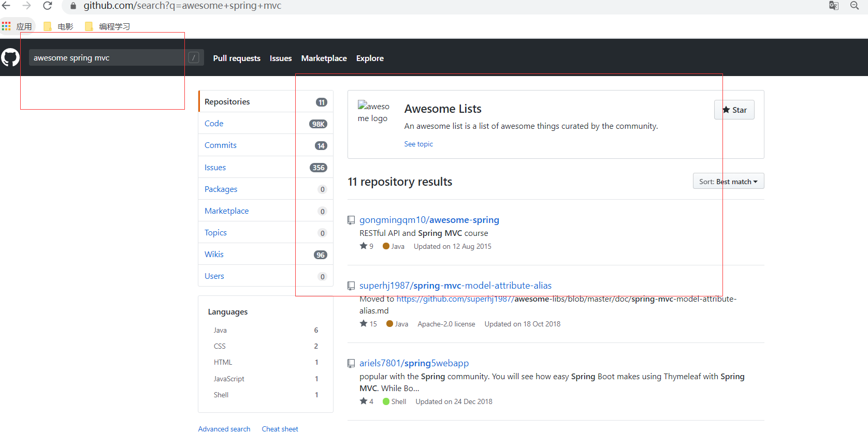This screenshot has height=433, width=868.
Task: Click the See topic link
Action: point(418,144)
